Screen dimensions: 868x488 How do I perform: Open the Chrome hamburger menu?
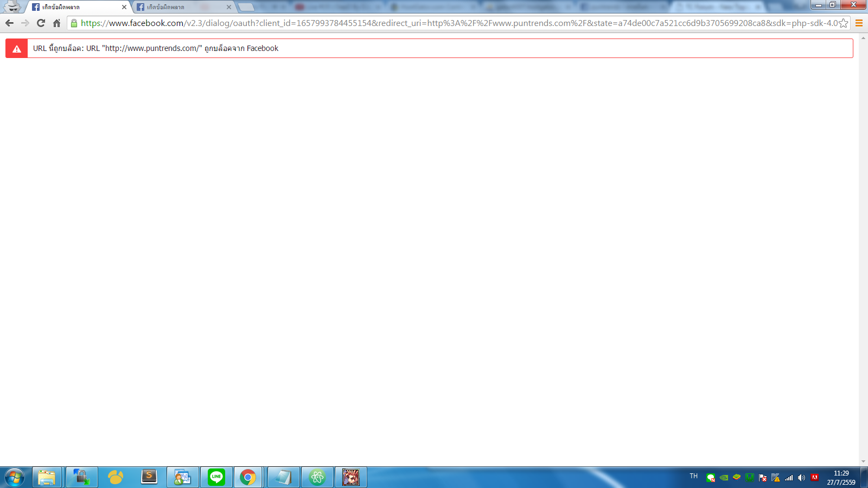(x=859, y=23)
